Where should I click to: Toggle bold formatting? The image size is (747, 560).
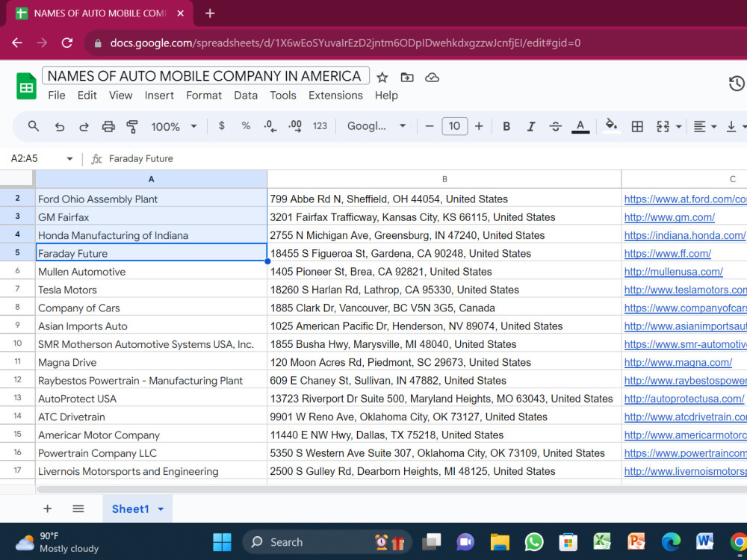click(506, 126)
